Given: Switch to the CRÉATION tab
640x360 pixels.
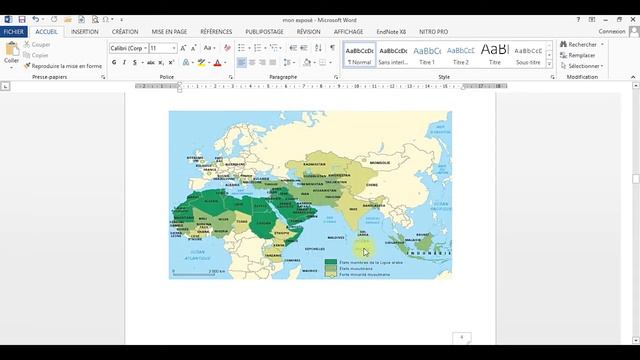Looking at the screenshot, I should pyautogui.click(x=125, y=31).
